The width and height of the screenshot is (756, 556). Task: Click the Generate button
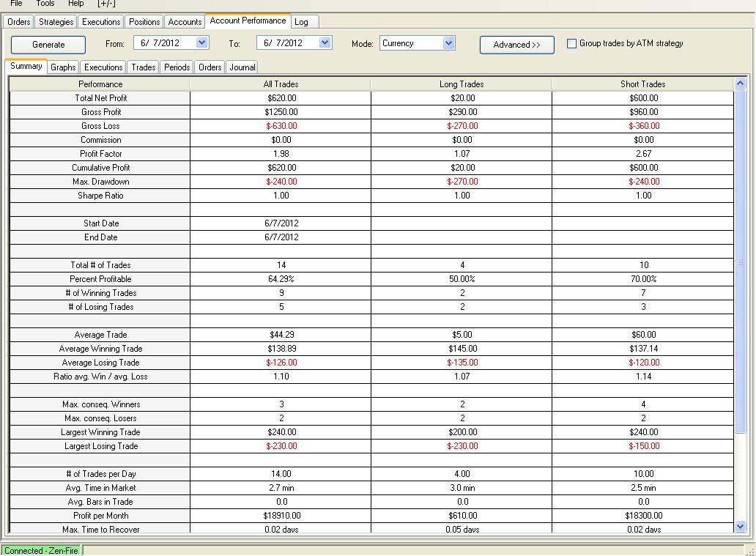tap(48, 45)
